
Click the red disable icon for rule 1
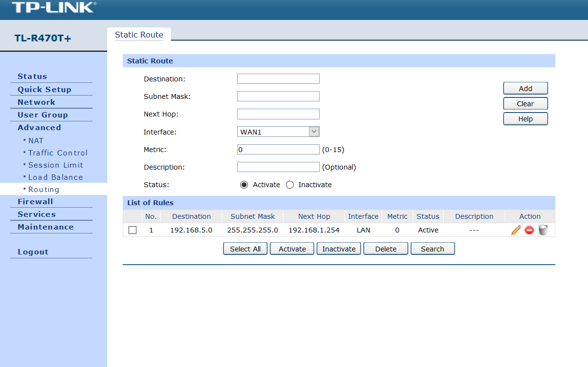pos(529,230)
